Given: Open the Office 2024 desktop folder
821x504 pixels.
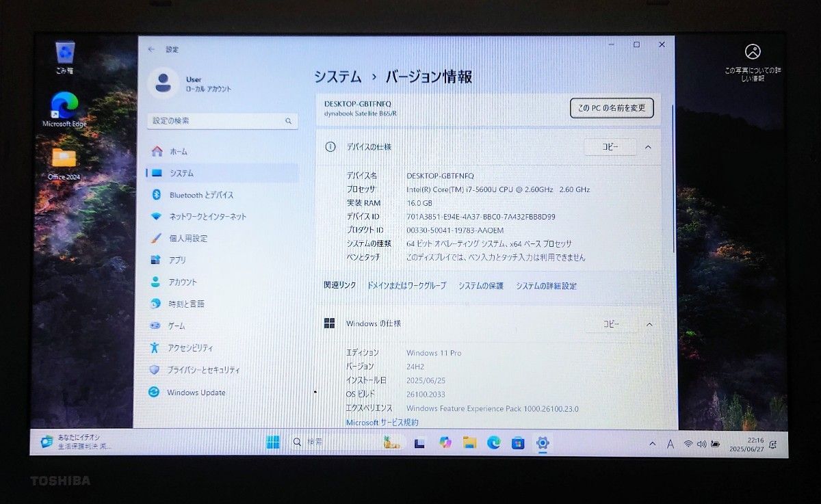Looking at the screenshot, I should pos(64,163).
